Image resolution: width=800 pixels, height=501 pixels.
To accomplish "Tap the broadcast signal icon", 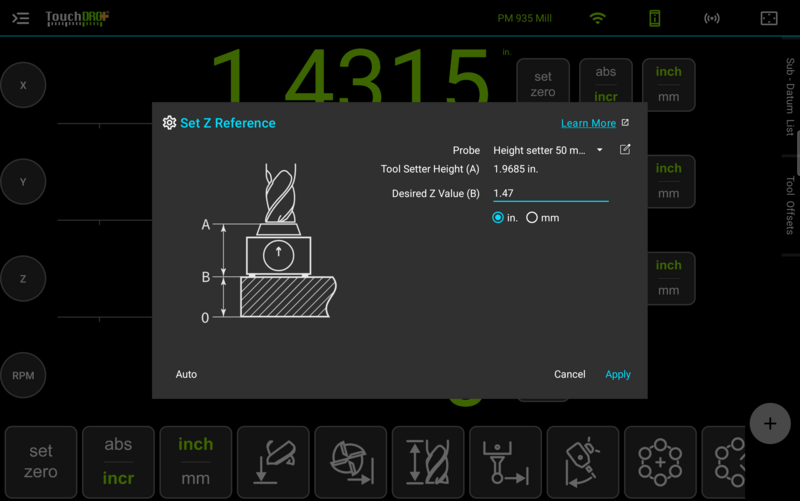I will (x=712, y=18).
